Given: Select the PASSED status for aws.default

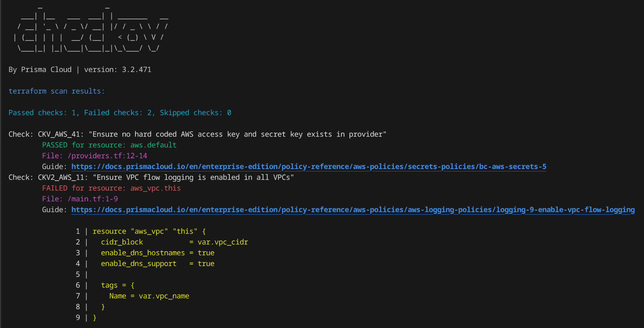Looking at the screenshot, I should (55, 145).
